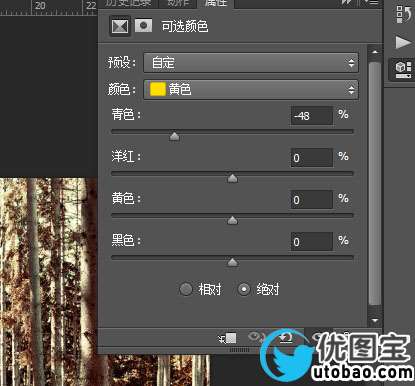This screenshot has width=415, height=386.
Task: Click the layer mask icon
Action: pos(144,26)
